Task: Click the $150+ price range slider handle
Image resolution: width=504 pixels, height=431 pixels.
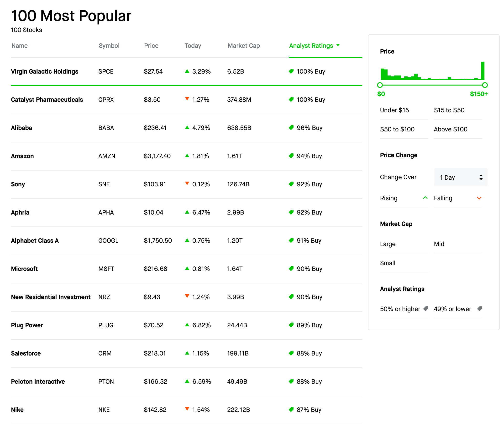Action: tap(485, 85)
